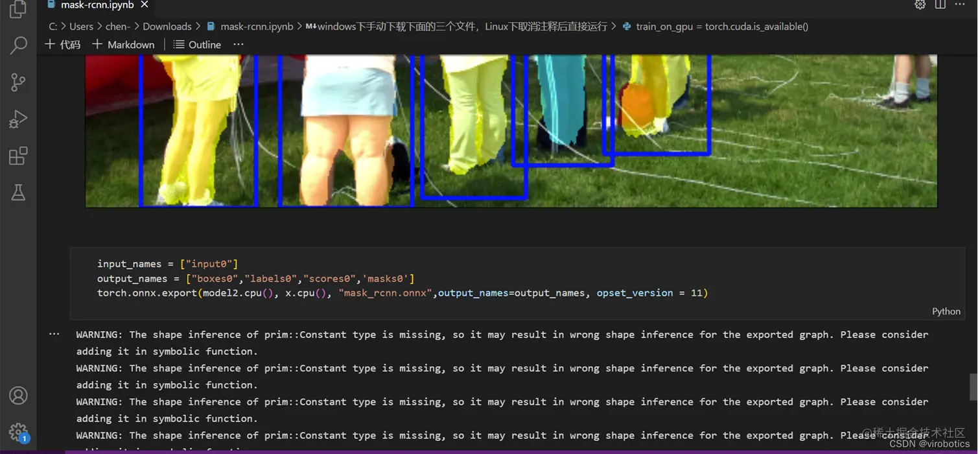Click the output_names list code line
The width and height of the screenshot is (980, 454).
click(255, 278)
